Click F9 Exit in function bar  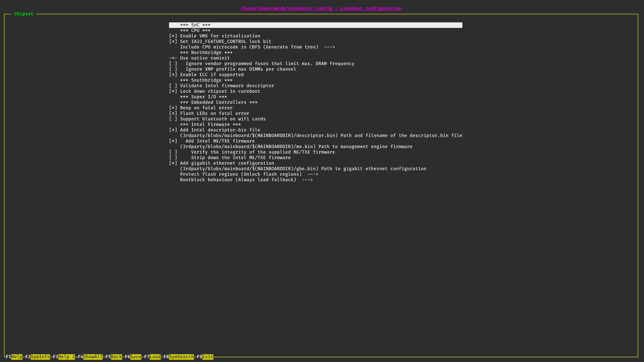[x=205, y=357]
